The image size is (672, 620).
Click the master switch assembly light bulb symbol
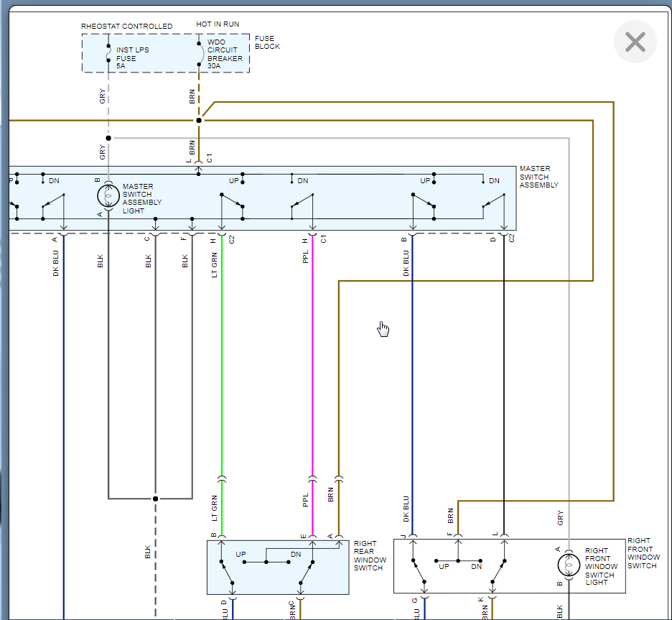108,195
